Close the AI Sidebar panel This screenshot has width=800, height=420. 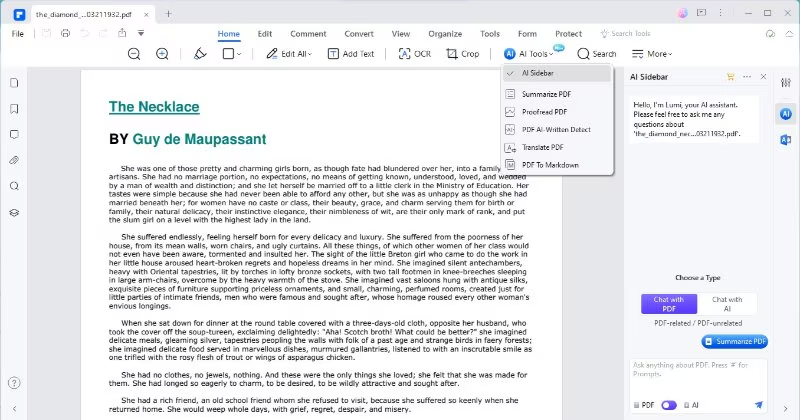(x=763, y=77)
